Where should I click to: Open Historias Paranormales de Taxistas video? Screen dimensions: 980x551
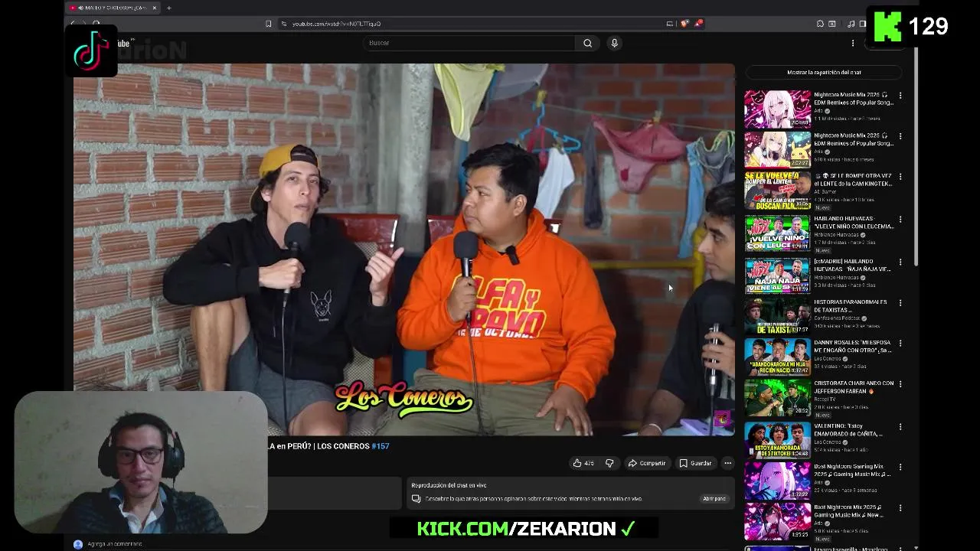[777, 315]
